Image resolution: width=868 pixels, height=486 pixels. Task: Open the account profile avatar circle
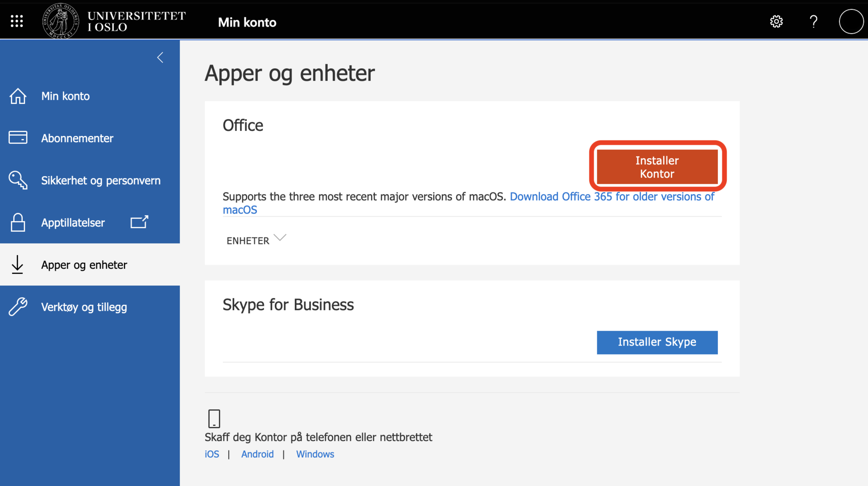pyautogui.click(x=851, y=21)
